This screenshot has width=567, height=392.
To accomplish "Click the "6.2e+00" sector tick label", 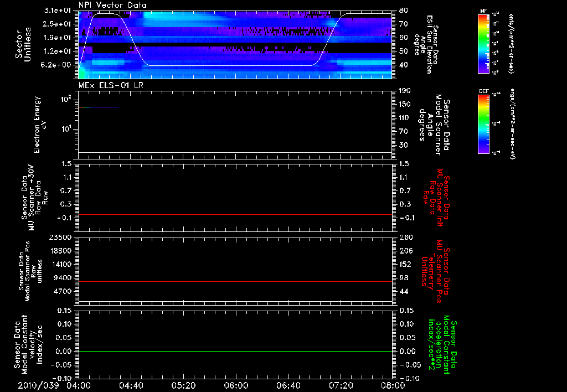I will [56, 65].
